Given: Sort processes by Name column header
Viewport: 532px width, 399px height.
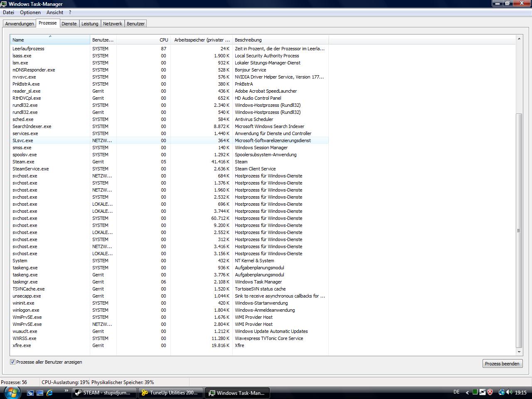Looking at the screenshot, I should (x=50, y=40).
